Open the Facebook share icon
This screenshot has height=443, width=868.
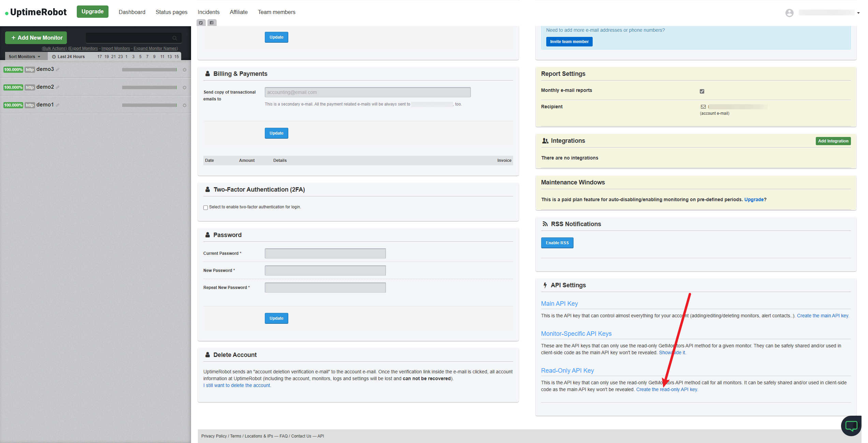point(212,23)
